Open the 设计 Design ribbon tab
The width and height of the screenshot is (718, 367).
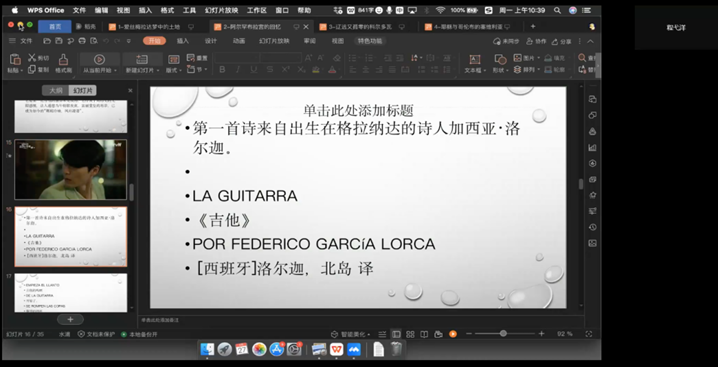pyautogui.click(x=211, y=41)
